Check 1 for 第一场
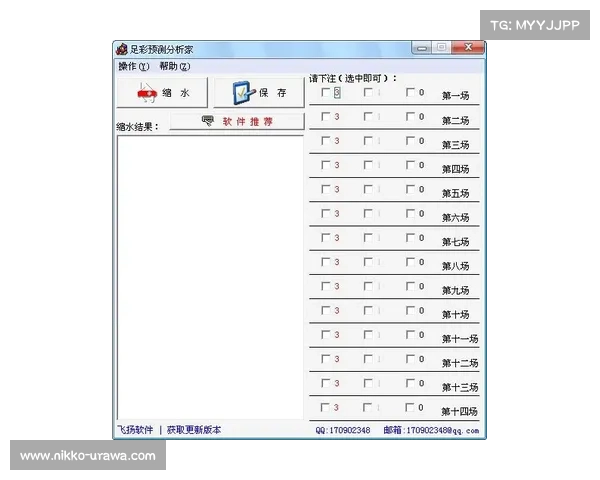This screenshot has width=600, height=480. pos(368,92)
